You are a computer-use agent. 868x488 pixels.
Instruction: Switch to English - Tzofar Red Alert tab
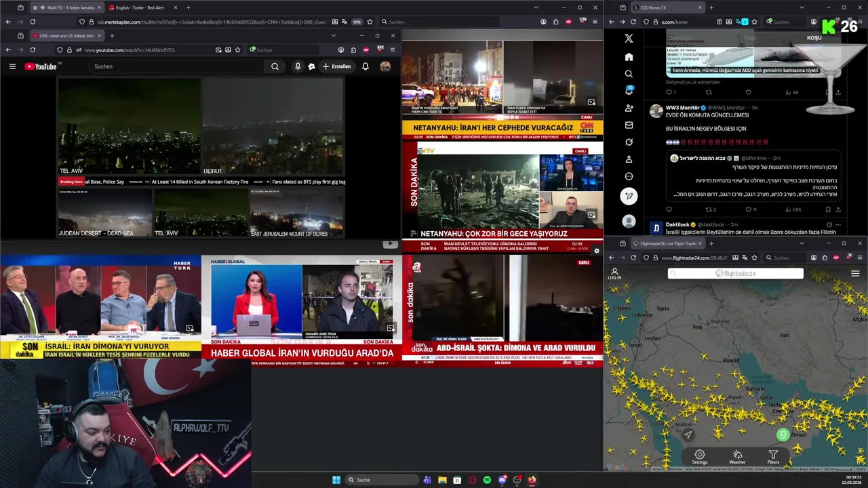coord(142,7)
